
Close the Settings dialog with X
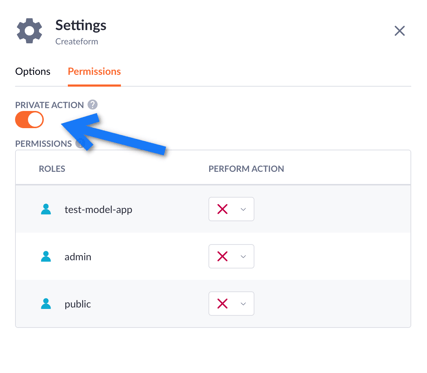point(399,31)
